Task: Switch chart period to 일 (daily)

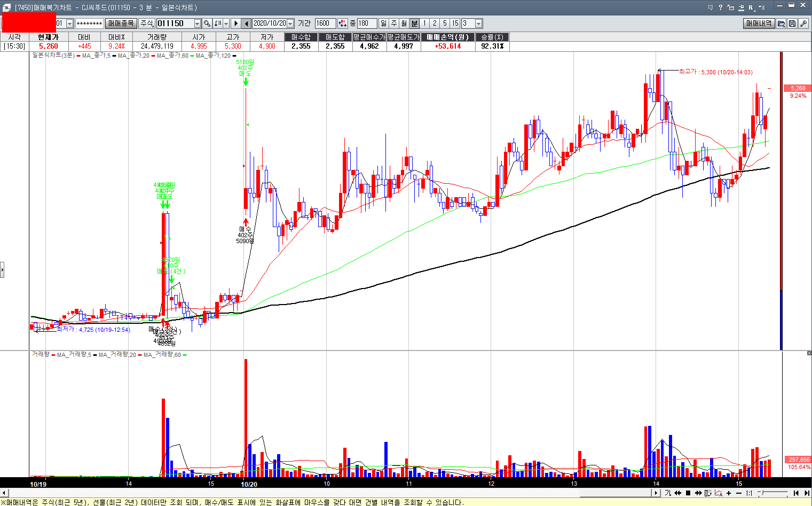Action: [x=384, y=24]
